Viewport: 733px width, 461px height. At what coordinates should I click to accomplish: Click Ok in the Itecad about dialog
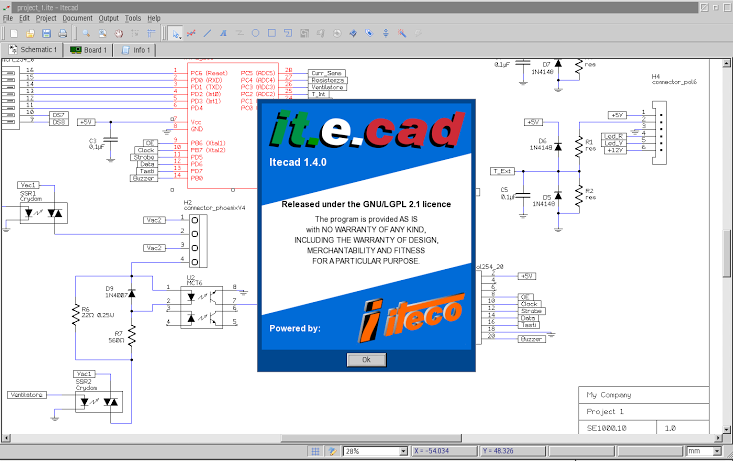click(366, 360)
